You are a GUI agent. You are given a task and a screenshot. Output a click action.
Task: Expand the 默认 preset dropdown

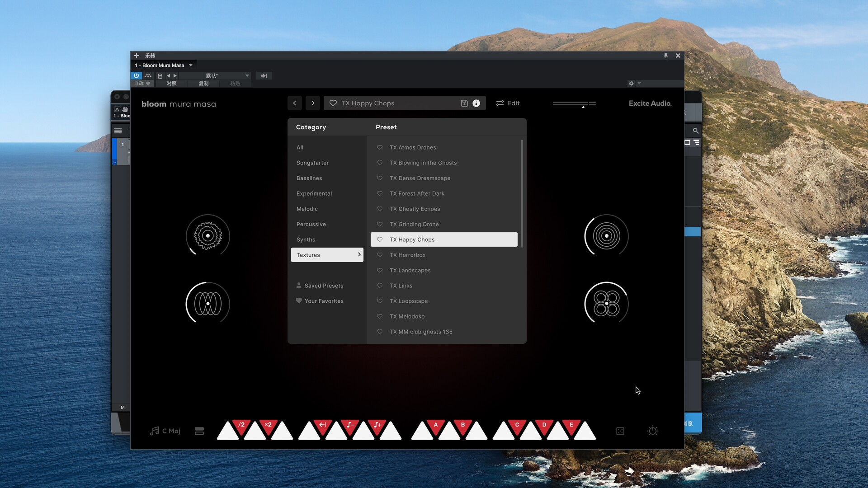click(247, 75)
